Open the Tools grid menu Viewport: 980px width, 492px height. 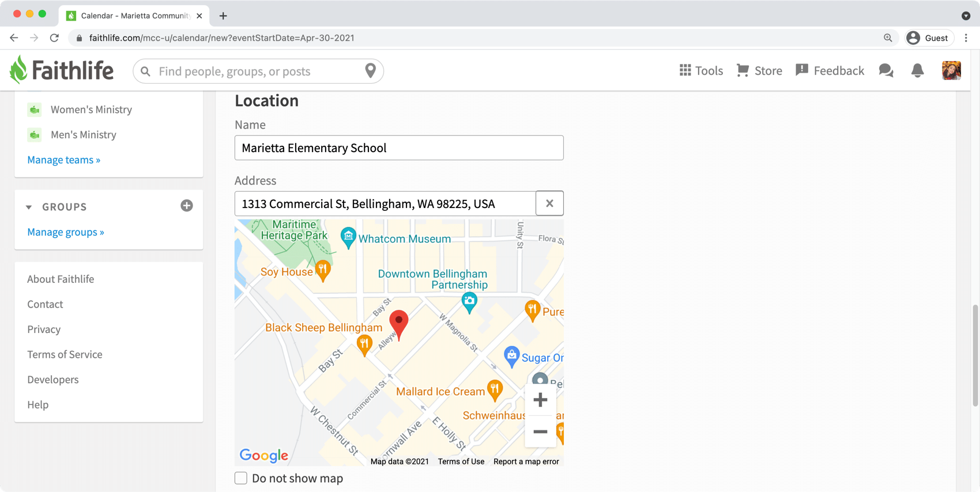(701, 70)
